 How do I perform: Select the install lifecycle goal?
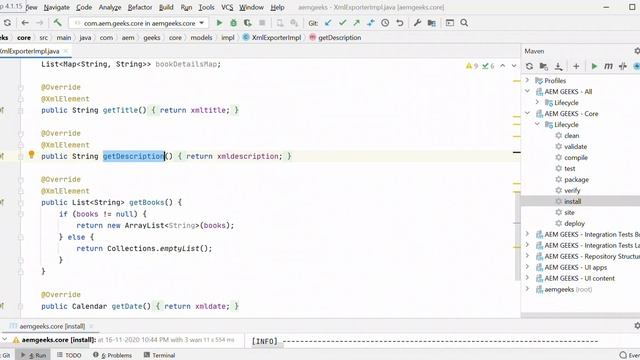pyautogui.click(x=572, y=202)
